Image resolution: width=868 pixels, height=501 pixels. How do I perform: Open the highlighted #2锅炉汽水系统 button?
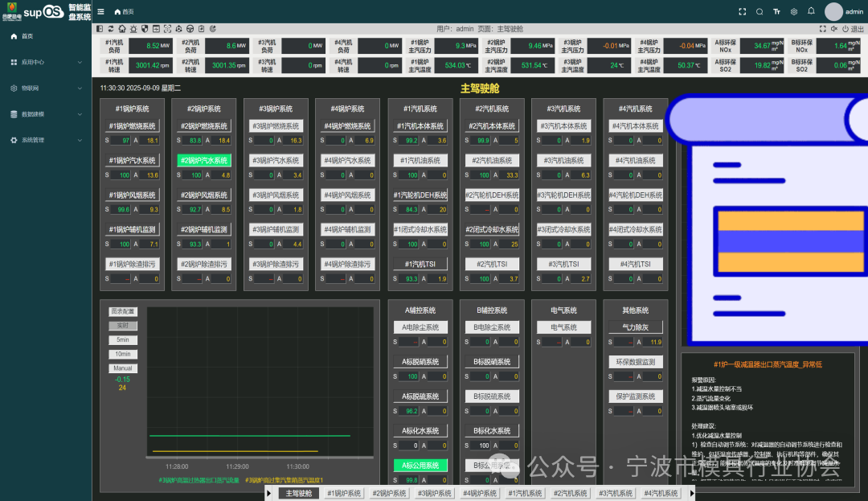pyautogui.click(x=203, y=161)
